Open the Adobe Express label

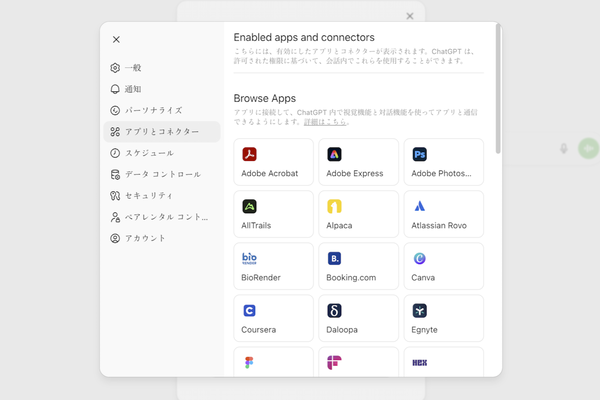click(x=355, y=173)
